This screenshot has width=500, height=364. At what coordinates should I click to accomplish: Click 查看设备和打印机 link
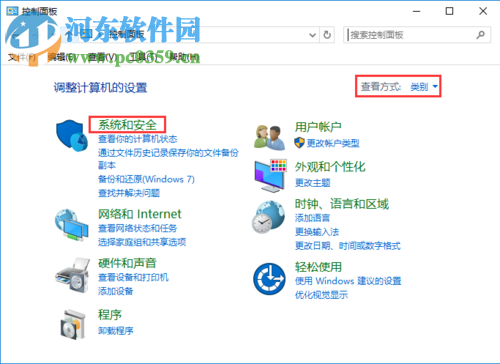[x=133, y=277]
